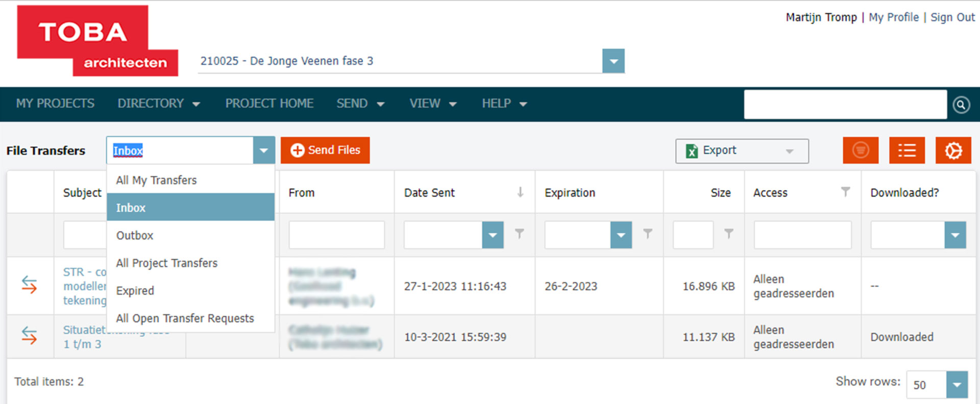Click the Access column filter funnel
This screenshot has height=404, width=980.
tap(845, 192)
